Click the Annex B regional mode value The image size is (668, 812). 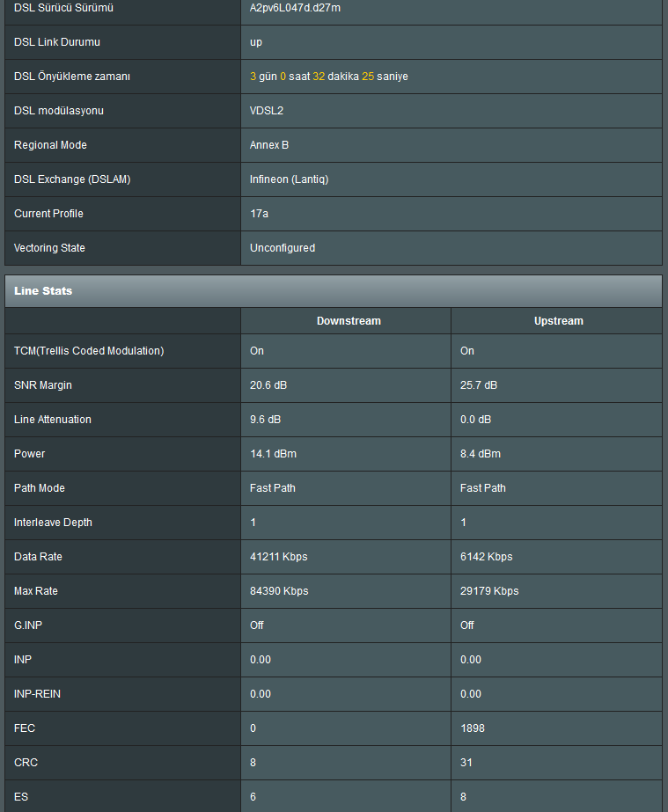(x=269, y=145)
